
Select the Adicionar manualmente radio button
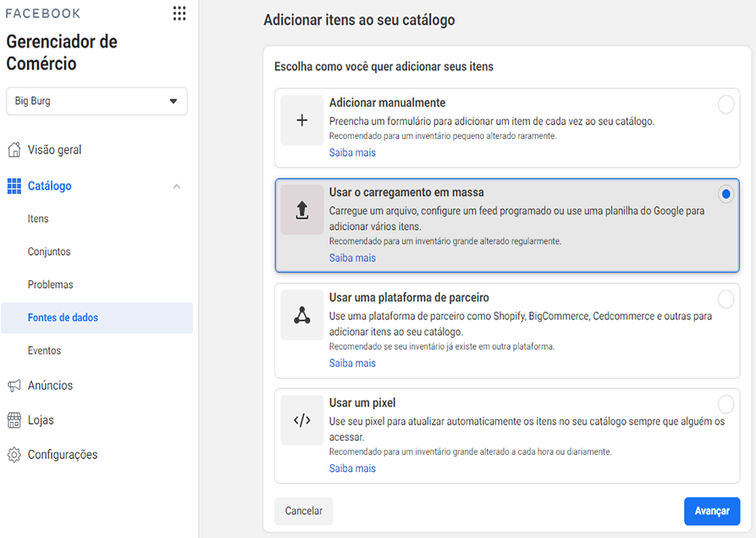pos(726,104)
